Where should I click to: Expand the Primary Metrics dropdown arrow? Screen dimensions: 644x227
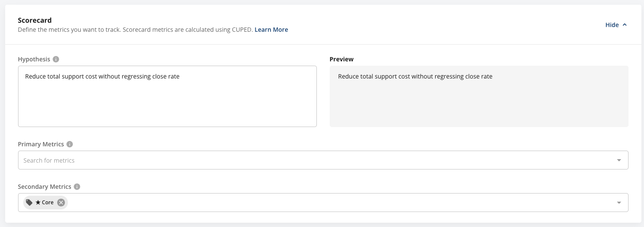619,160
